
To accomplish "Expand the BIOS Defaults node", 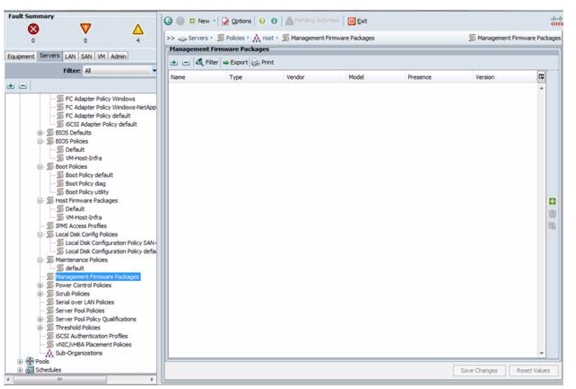I will coord(40,133).
